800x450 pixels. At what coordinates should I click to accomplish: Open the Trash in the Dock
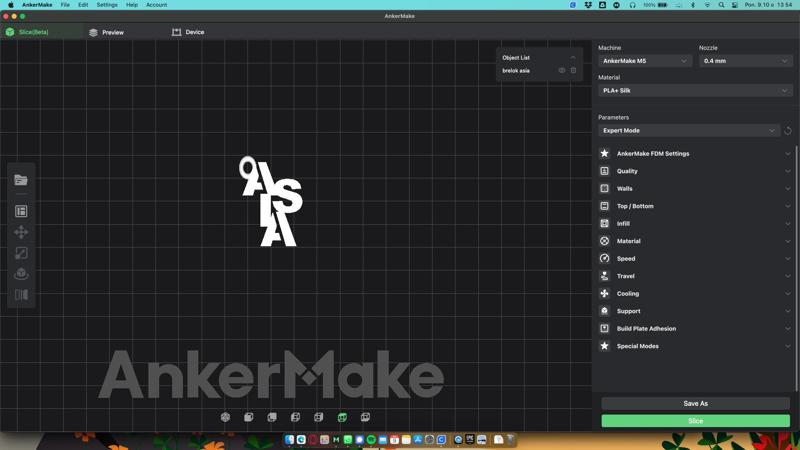point(510,439)
